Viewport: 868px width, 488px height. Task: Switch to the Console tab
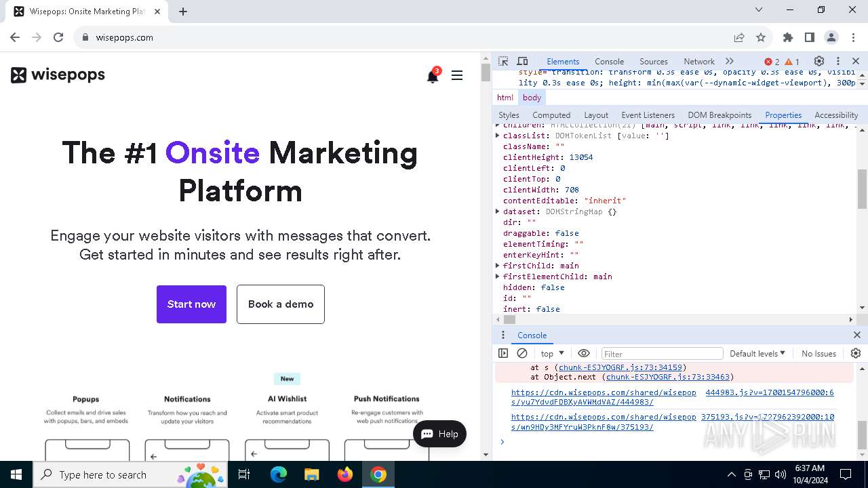(609, 61)
